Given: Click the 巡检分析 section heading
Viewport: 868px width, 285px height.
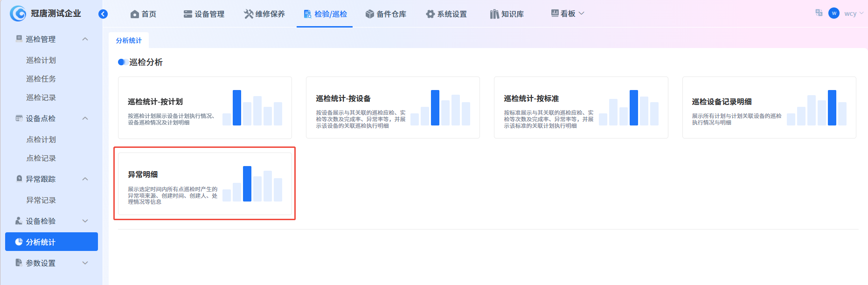Looking at the screenshot, I should click(146, 62).
